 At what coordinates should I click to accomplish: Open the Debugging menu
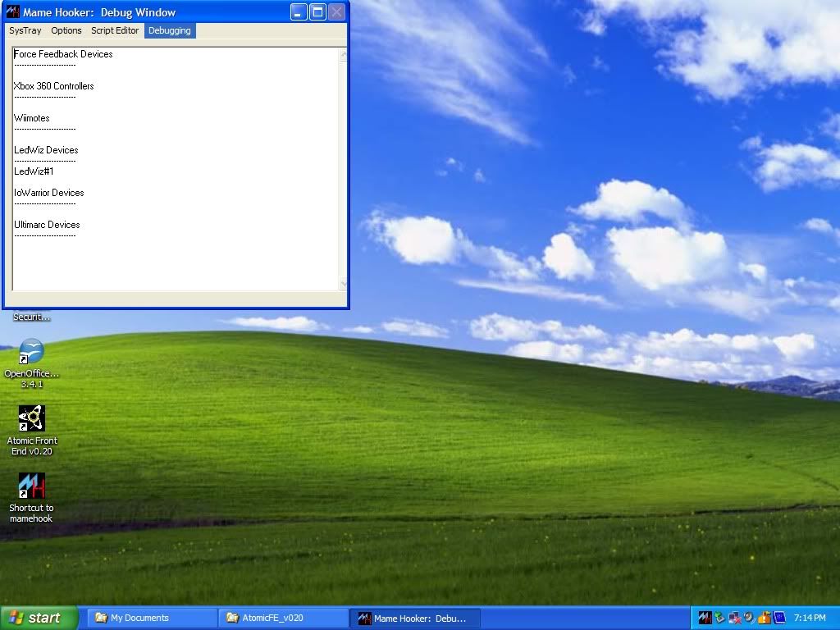170,30
